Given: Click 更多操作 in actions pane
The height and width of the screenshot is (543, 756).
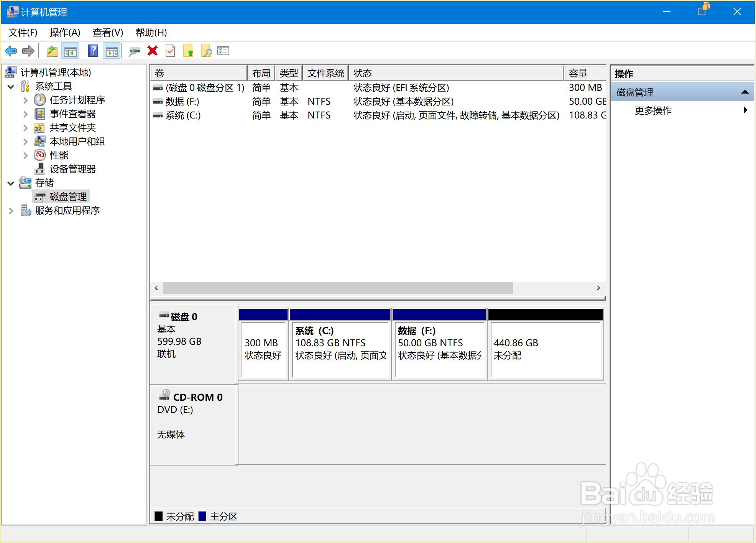Looking at the screenshot, I should pyautogui.click(x=653, y=111).
